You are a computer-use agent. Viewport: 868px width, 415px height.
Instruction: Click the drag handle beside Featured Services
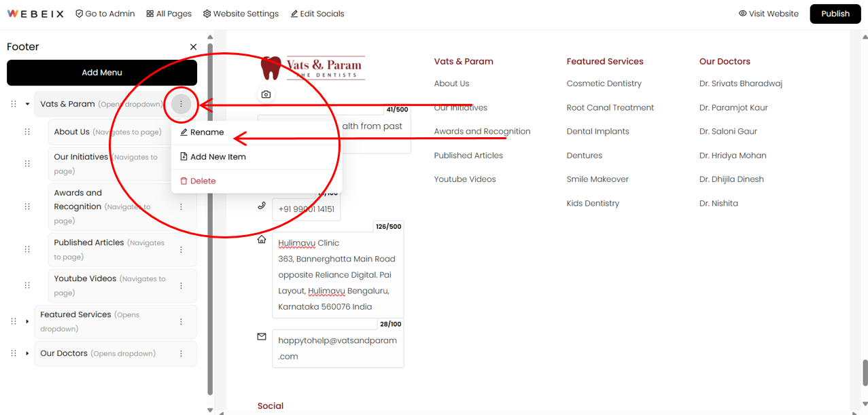pyautogui.click(x=14, y=321)
